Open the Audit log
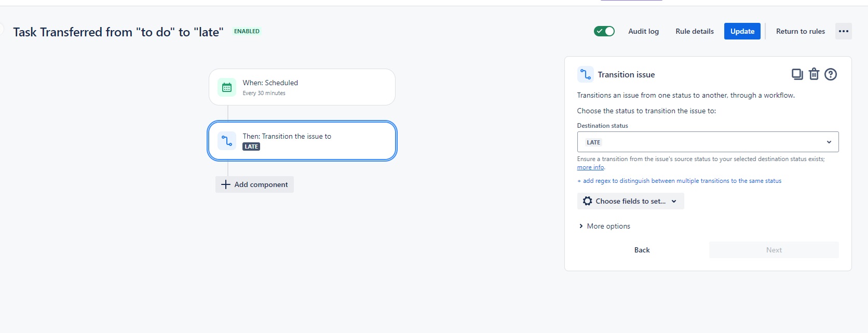This screenshot has height=333, width=868. [643, 31]
